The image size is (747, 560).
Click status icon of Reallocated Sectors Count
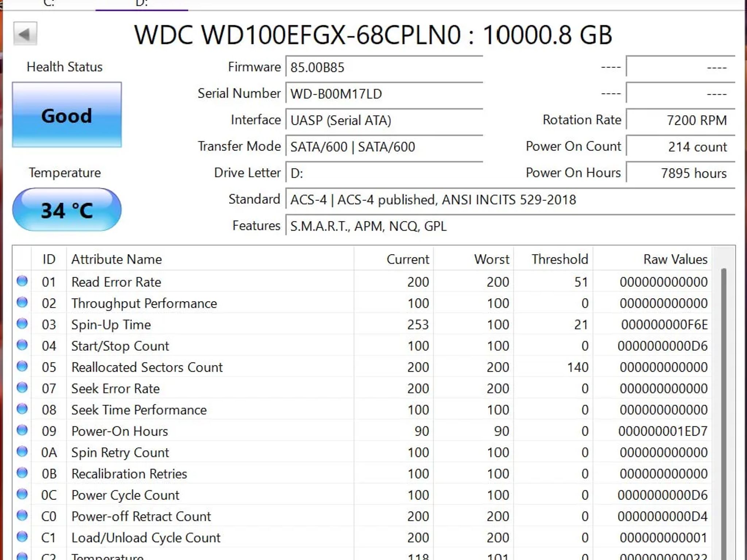pyautogui.click(x=22, y=366)
